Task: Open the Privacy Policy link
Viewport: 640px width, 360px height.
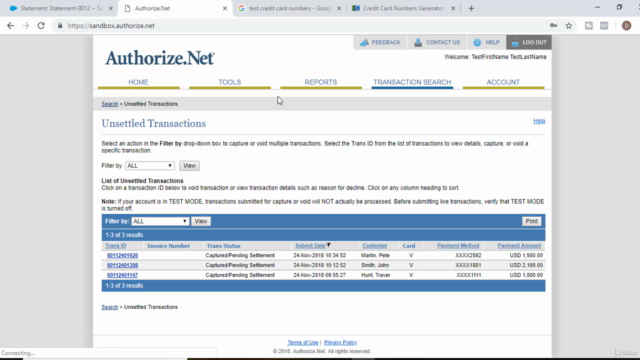Action: pos(340,342)
